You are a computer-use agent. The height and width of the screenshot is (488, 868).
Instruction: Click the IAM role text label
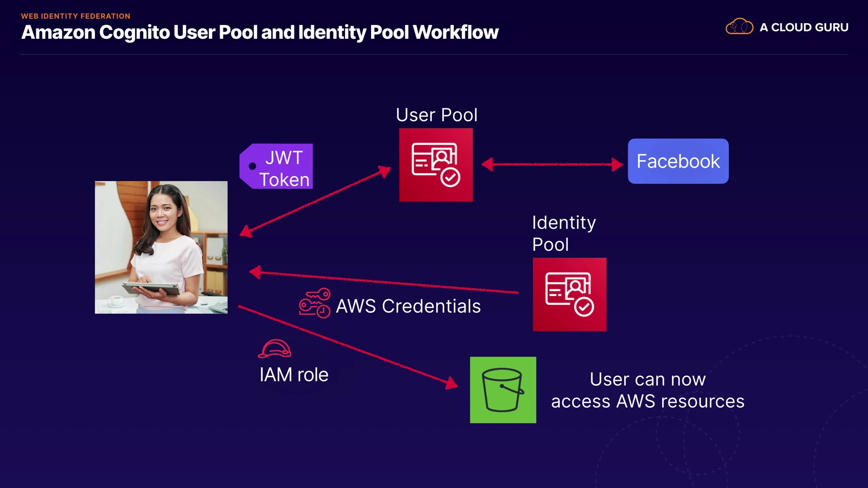pyautogui.click(x=294, y=375)
